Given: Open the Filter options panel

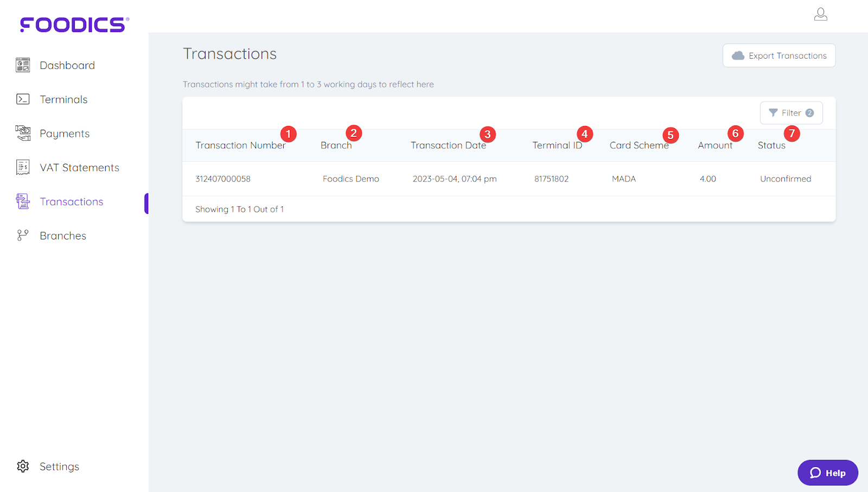Looking at the screenshot, I should (790, 112).
